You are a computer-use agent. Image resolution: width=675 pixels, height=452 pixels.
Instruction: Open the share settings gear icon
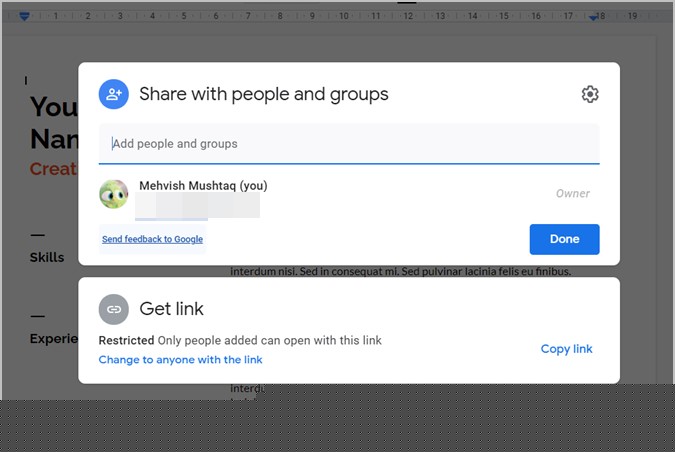(x=590, y=94)
